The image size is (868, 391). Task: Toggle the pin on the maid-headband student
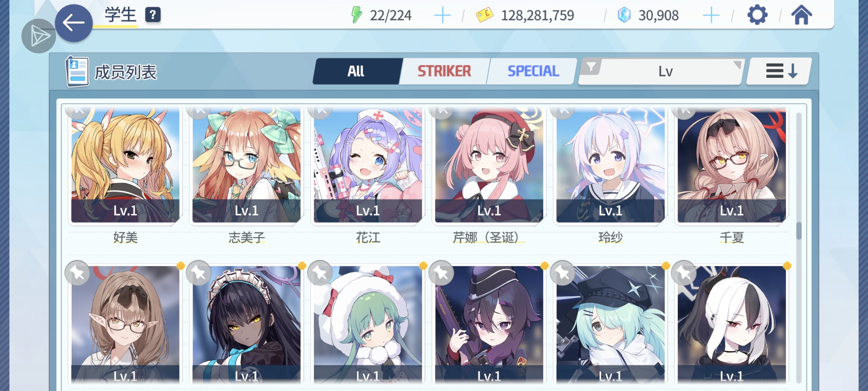[199, 273]
